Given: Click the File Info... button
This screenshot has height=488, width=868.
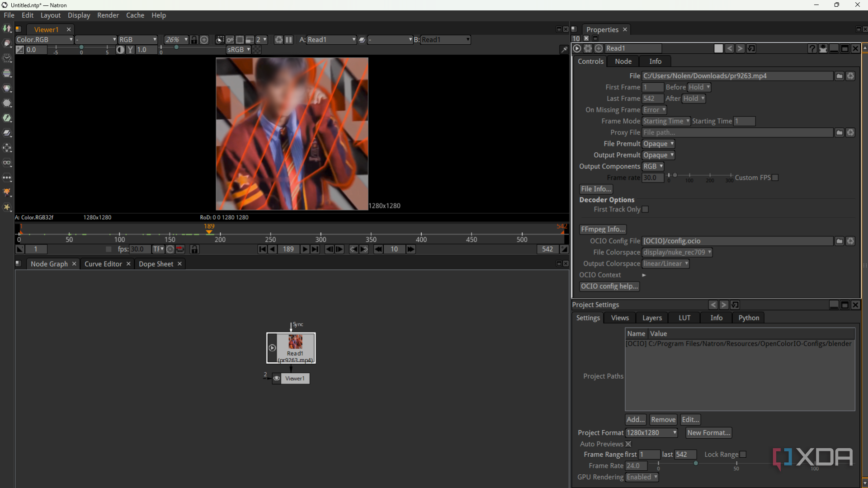Looking at the screenshot, I should click(596, 189).
